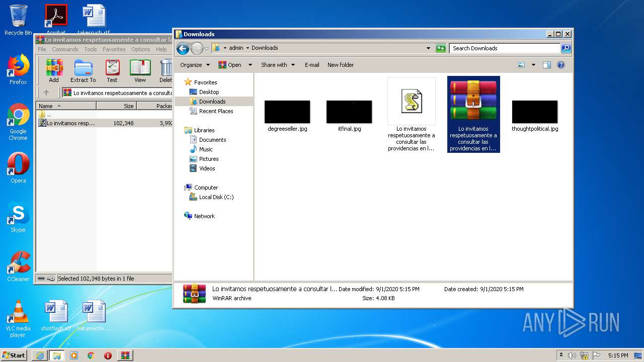Open WinRAR Favorites menu
The width and height of the screenshot is (644, 362).
click(x=114, y=49)
